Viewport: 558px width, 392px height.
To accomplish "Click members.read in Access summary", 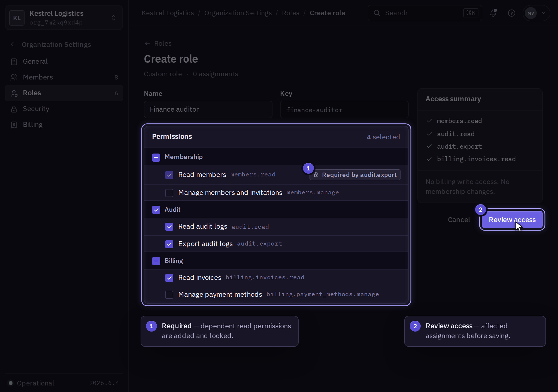I will tap(459, 121).
